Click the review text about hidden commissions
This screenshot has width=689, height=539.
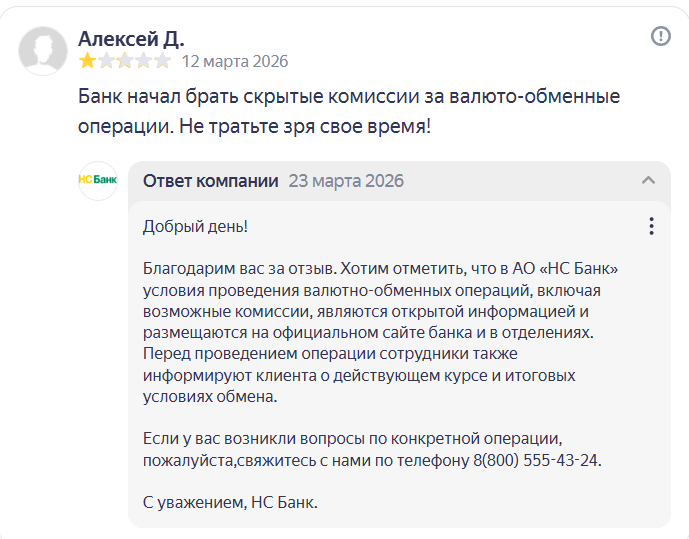pos(349,112)
